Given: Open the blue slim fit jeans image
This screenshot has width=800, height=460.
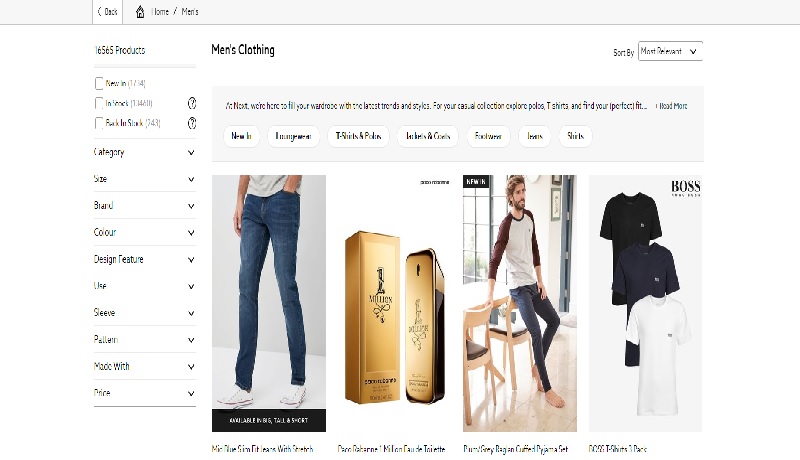Looking at the screenshot, I should pyautogui.click(x=269, y=303).
